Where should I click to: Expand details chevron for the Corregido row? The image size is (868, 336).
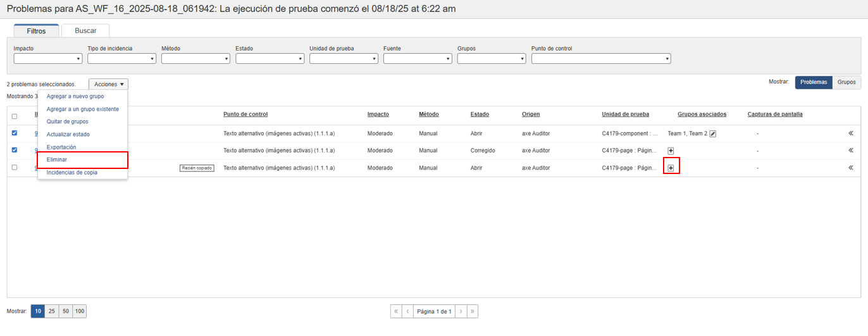(x=851, y=151)
